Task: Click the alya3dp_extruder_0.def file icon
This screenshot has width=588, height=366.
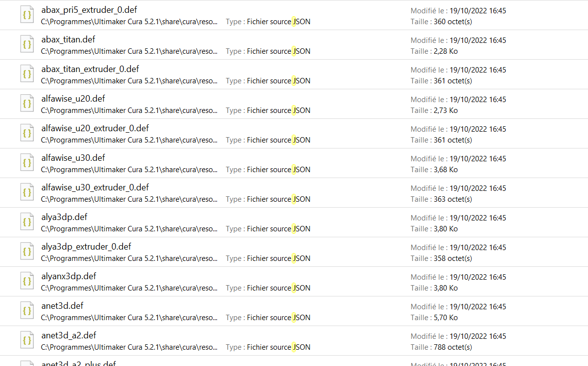Action: [x=27, y=252]
